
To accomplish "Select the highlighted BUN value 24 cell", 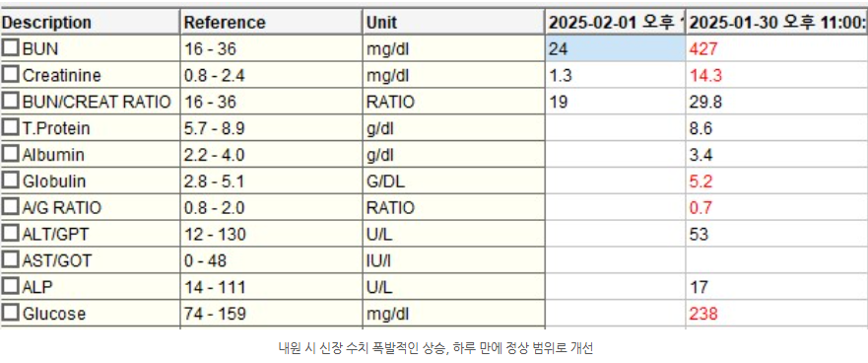I will point(616,49).
